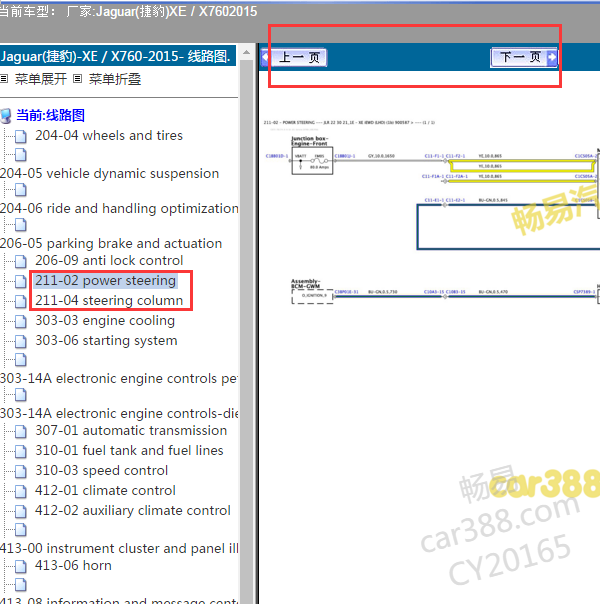Image resolution: width=600 pixels, height=604 pixels.
Task: Open 303-14A electronic engine controls-die entry
Action: pos(119,413)
